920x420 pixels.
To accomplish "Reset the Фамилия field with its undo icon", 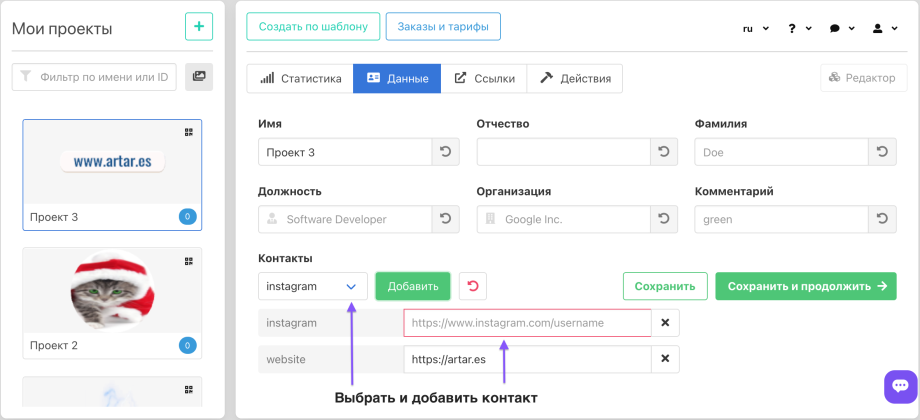I will tap(882, 152).
